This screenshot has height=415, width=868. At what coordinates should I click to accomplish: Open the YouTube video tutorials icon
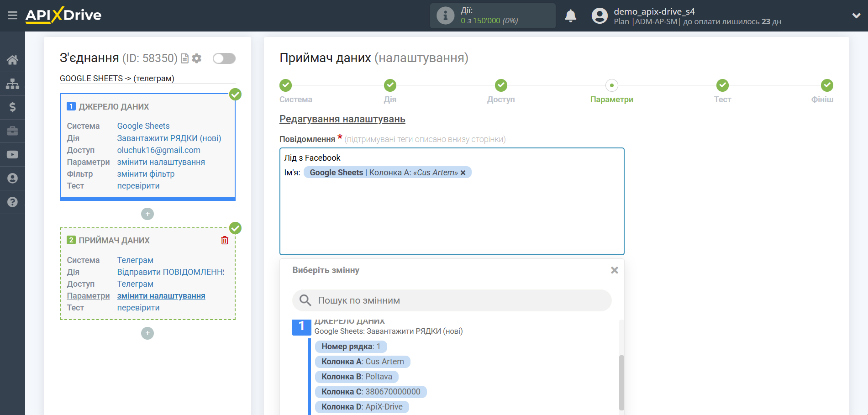12,155
